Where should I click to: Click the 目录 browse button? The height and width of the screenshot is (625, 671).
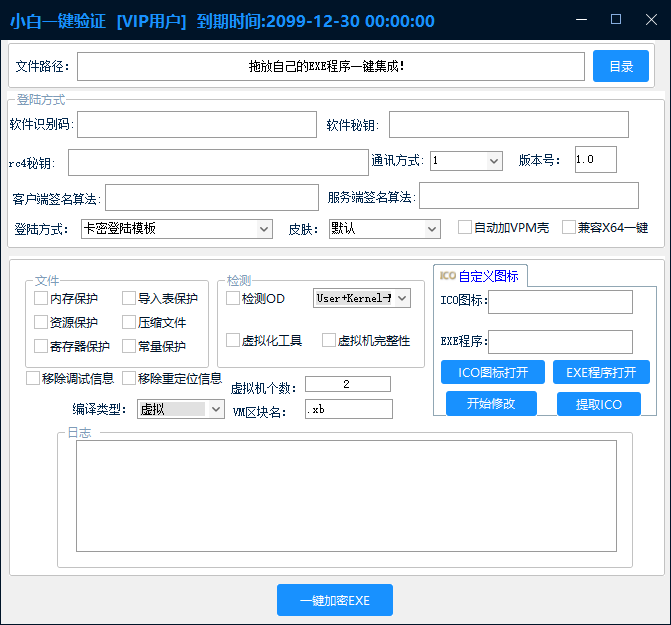point(621,67)
